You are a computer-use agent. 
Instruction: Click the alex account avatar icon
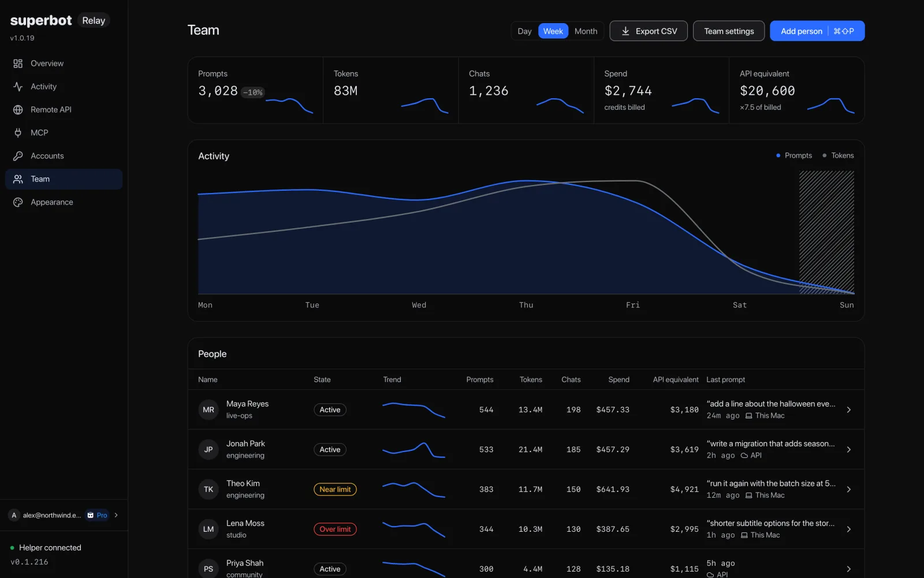pos(14,515)
